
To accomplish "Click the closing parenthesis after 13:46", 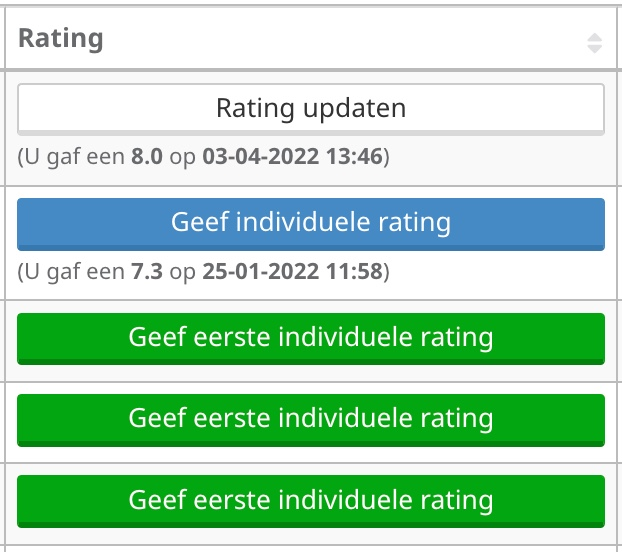I will click(x=387, y=157).
